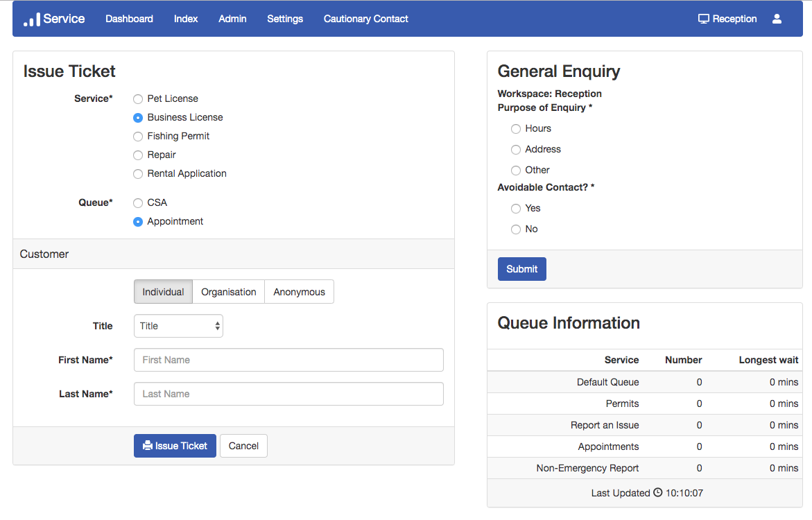The width and height of the screenshot is (812, 520).
Task: Select the Pet License service
Action: (x=138, y=99)
